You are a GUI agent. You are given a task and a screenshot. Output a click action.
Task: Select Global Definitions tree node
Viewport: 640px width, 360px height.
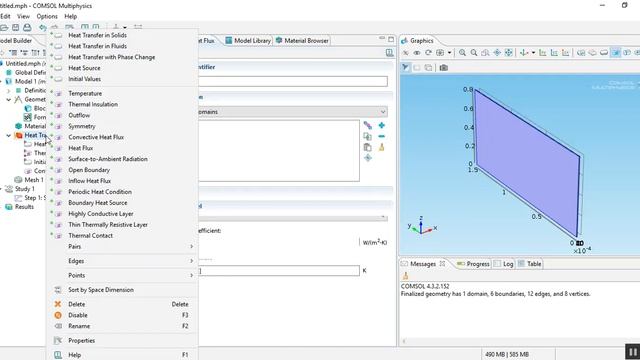click(30, 73)
